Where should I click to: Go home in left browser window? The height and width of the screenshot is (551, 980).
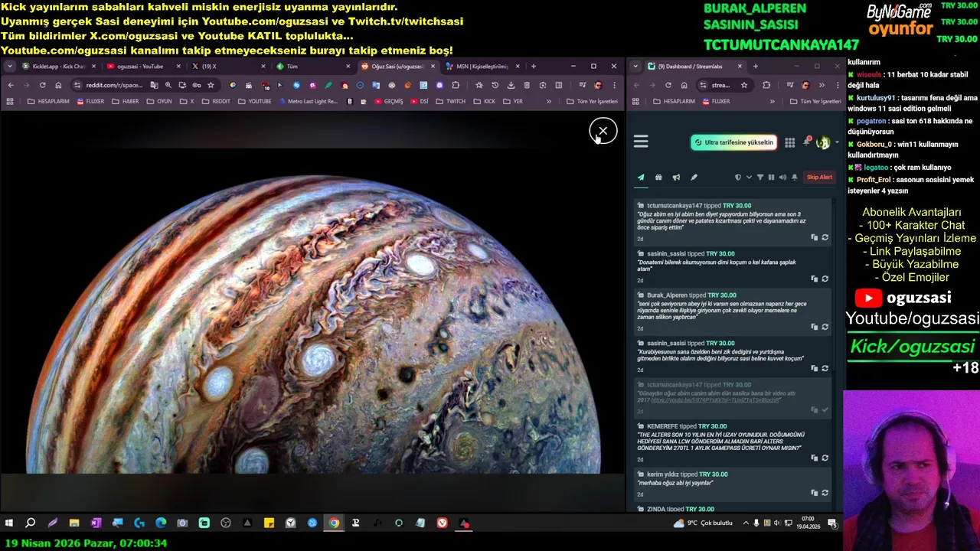click(x=58, y=85)
